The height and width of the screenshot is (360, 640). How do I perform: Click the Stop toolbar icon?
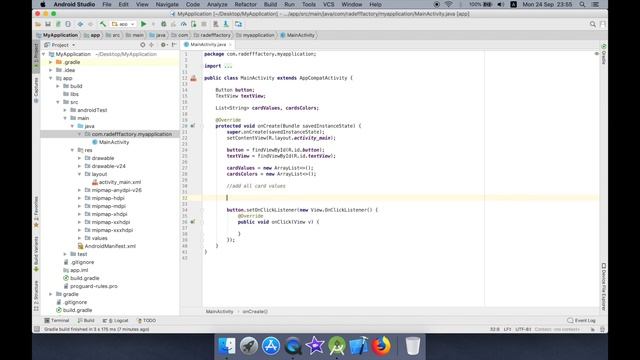click(204, 24)
